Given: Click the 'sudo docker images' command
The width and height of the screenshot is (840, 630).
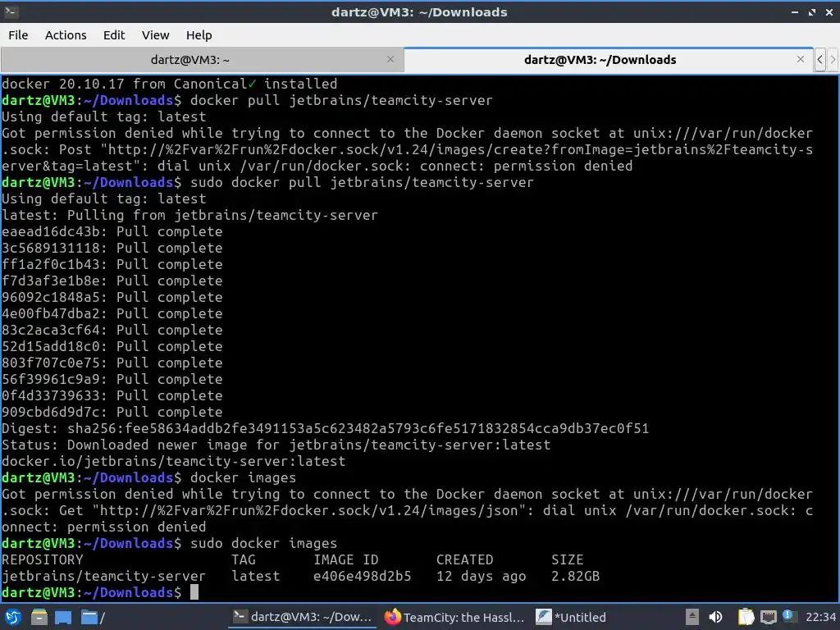Looking at the screenshot, I should [x=263, y=543].
